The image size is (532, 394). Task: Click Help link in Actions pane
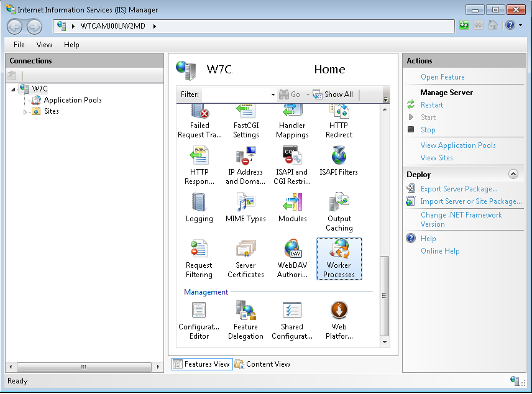pos(428,239)
